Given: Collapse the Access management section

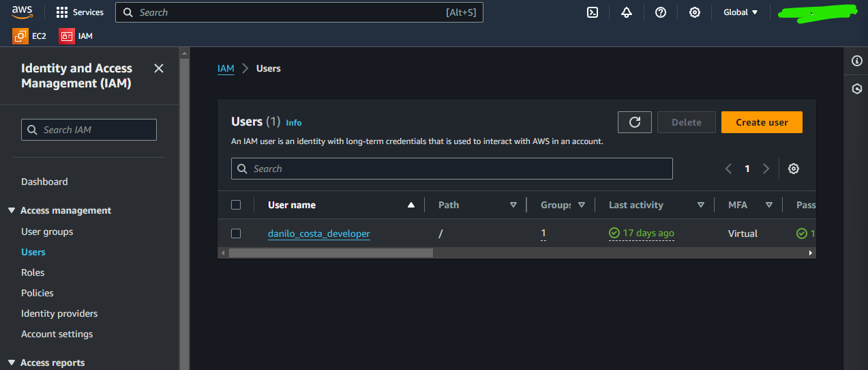Looking at the screenshot, I should pos(12,210).
